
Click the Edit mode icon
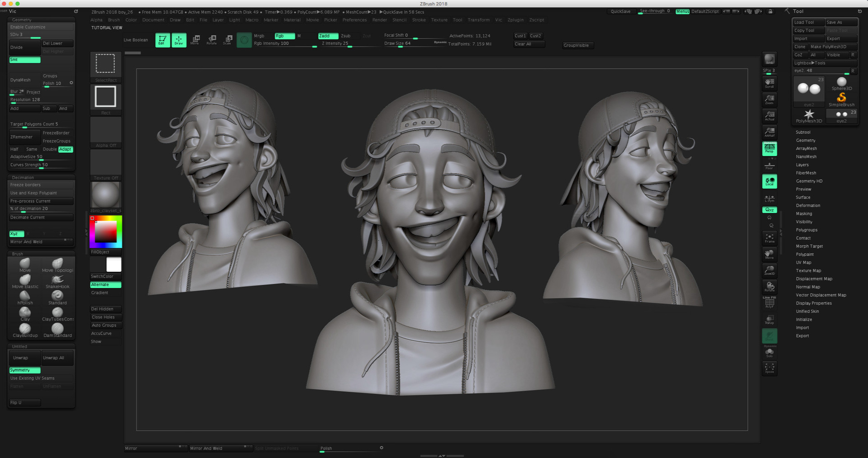pyautogui.click(x=162, y=40)
